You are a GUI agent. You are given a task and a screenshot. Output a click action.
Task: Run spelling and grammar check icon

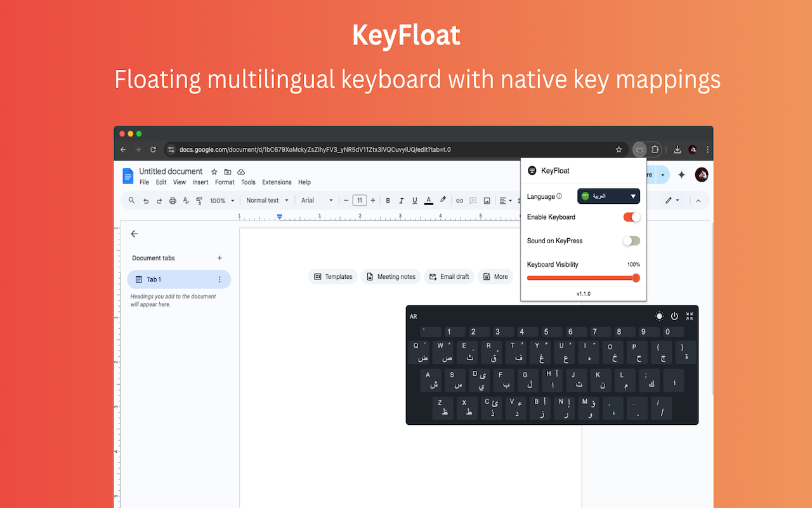(186, 201)
